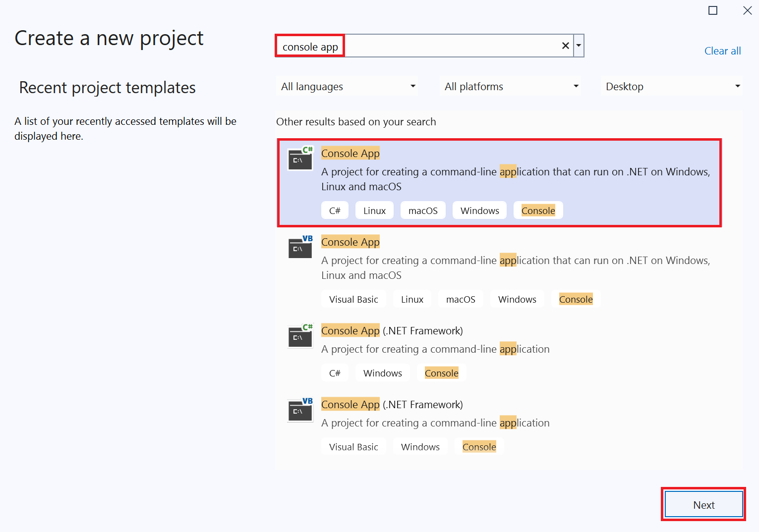Select Visual Basic Console App (.NET Framework) title
Viewport: 759px width, 532px height.
tap(392, 405)
